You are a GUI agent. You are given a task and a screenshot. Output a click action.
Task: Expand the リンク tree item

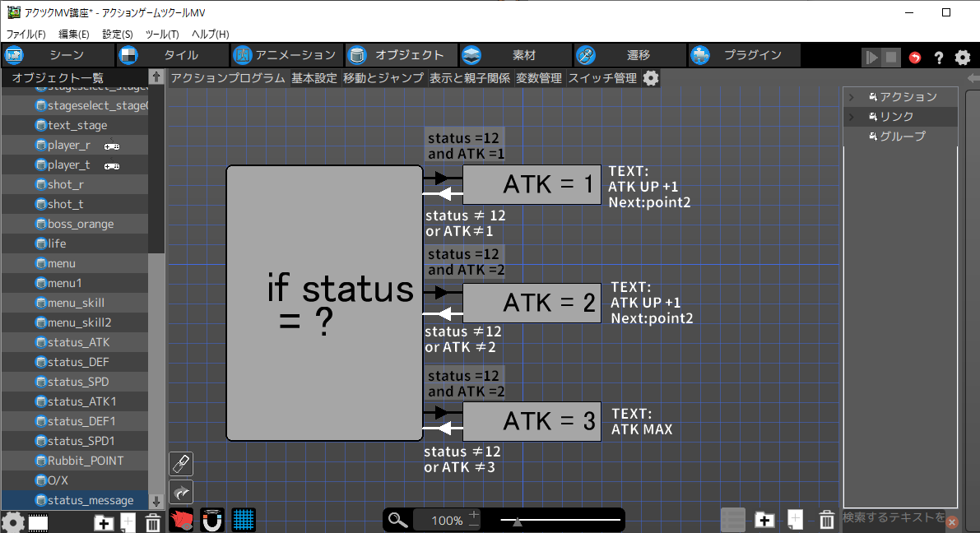coord(852,117)
